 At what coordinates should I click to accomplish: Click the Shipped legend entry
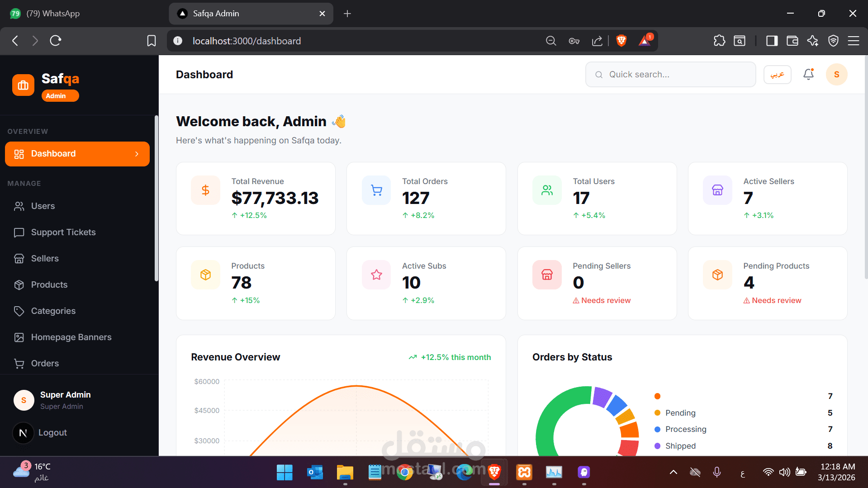point(743,446)
